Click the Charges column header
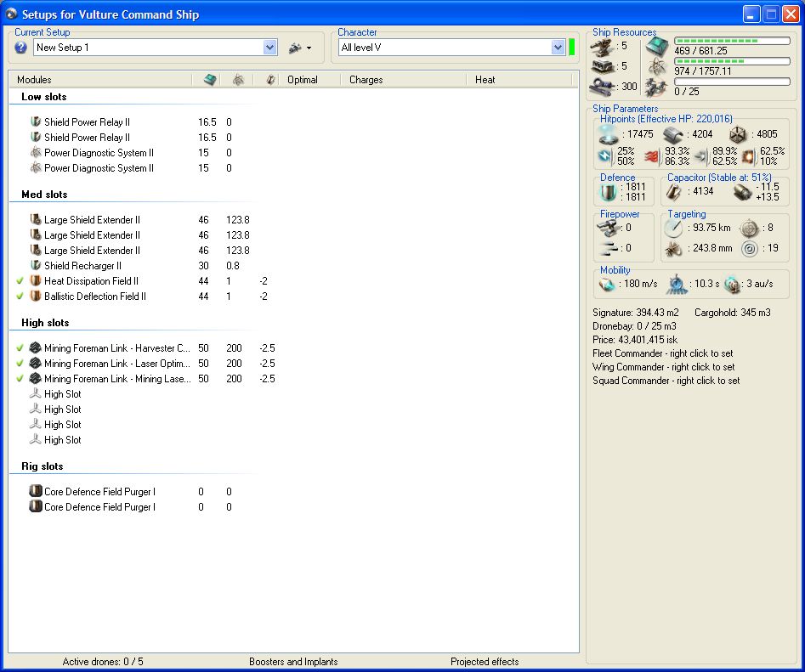Image resolution: width=805 pixels, height=672 pixels. [366, 80]
